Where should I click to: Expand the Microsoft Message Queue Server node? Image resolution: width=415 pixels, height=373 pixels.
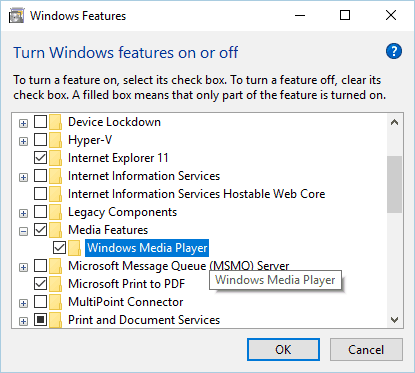tap(23, 267)
